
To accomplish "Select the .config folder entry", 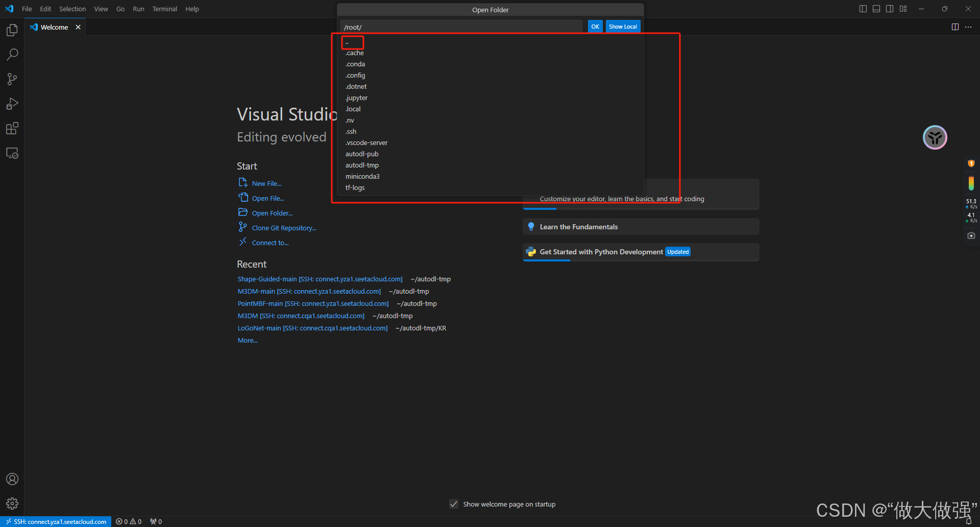I will point(490,76).
